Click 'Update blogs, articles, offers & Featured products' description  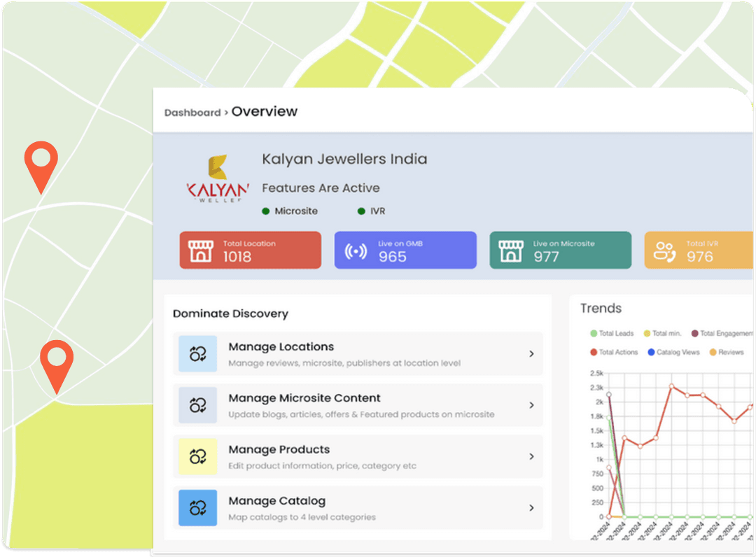point(361,414)
